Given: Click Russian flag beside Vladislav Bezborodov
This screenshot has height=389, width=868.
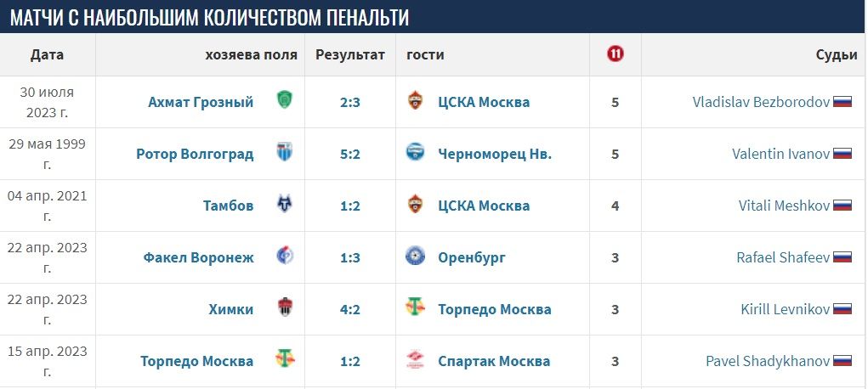Looking at the screenshot, I should point(842,102).
